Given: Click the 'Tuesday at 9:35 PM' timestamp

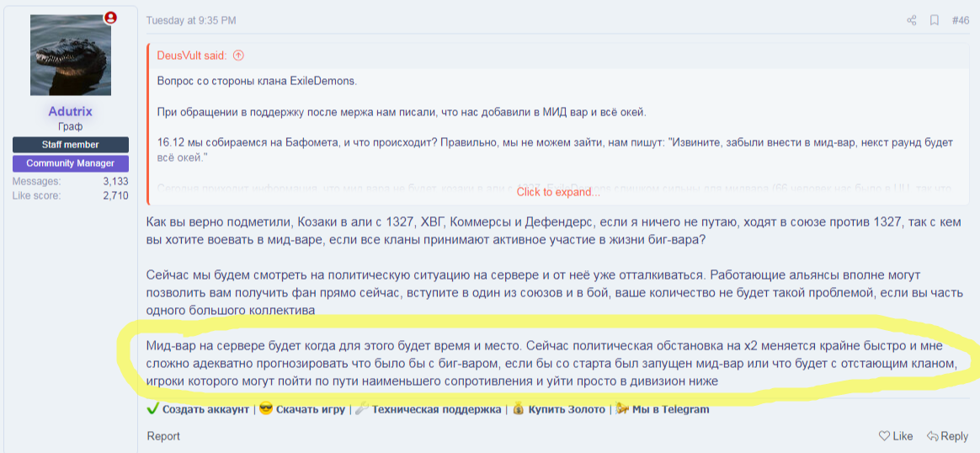Looking at the screenshot, I should [x=191, y=20].
